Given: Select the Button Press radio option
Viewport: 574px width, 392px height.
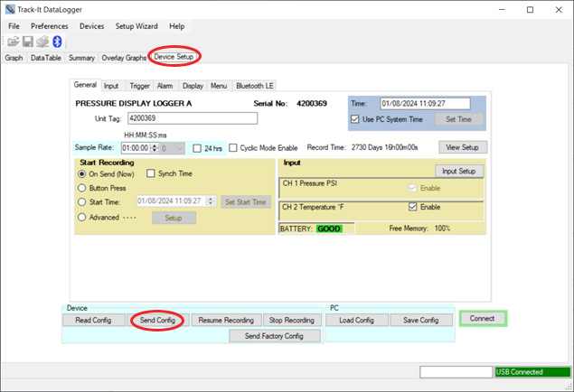Looking at the screenshot, I should pos(83,187).
